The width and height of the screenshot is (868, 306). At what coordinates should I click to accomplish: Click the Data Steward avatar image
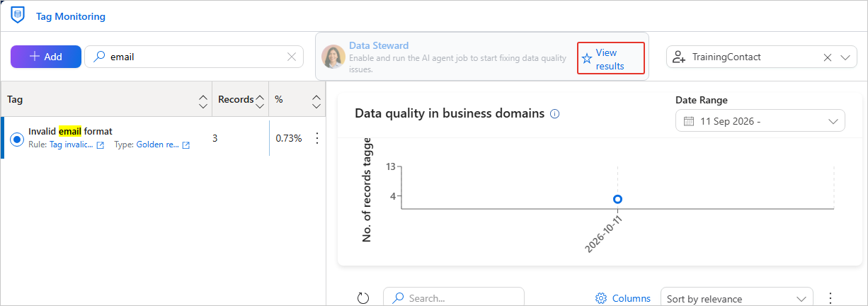point(333,57)
